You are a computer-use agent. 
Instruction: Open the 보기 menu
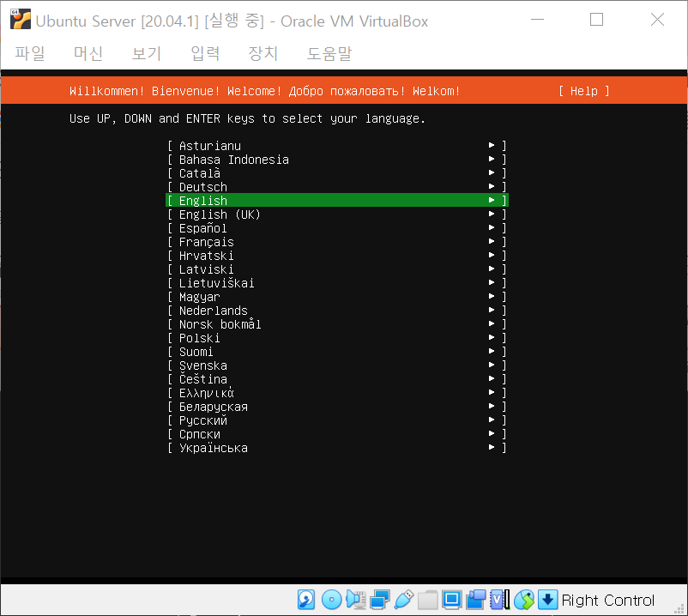pyautogui.click(x=147, y=53)
